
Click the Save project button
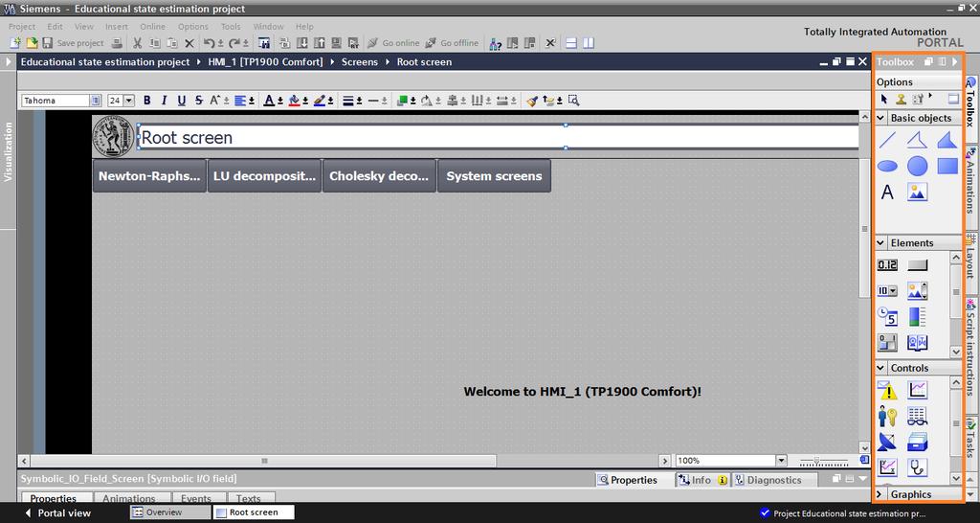73,43
